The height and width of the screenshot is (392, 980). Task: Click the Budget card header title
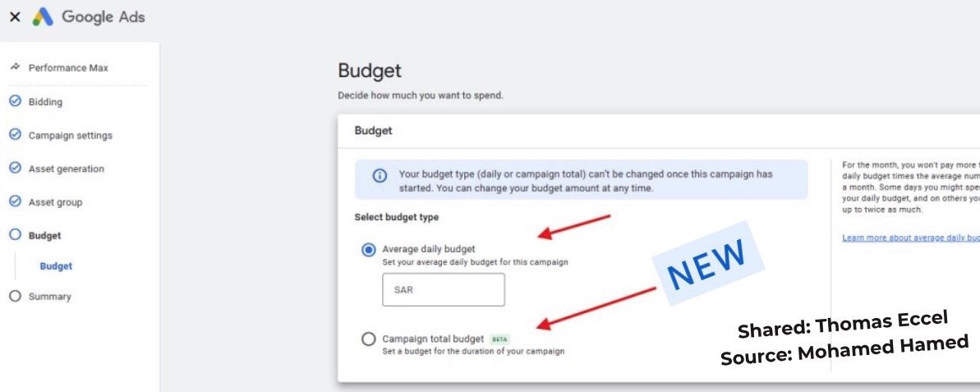(x=373, y=131)
